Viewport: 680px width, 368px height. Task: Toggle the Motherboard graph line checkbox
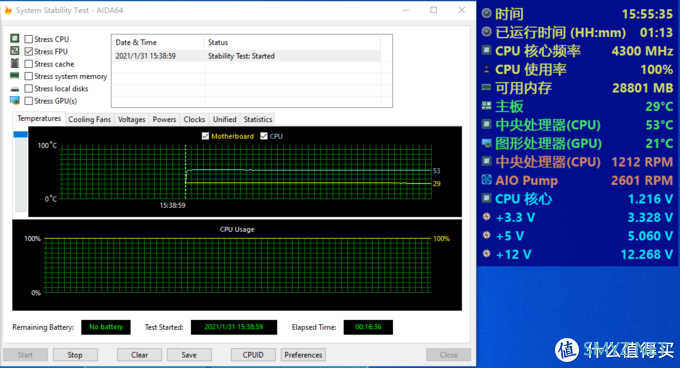[205, 136]
